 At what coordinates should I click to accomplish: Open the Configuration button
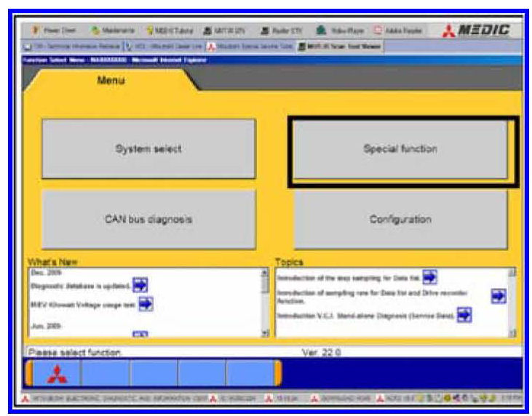(x=400, y=219)
